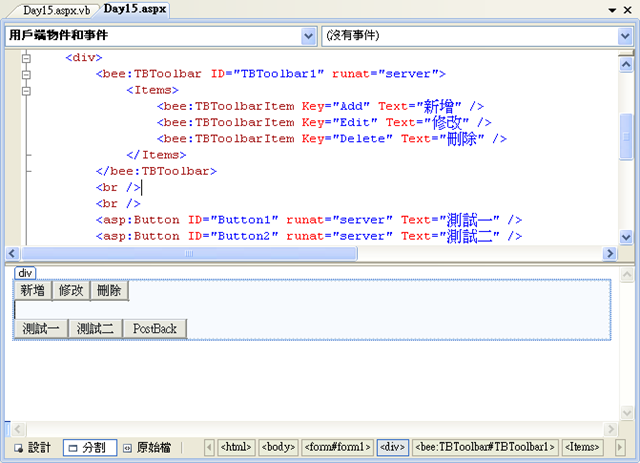Select the PostBack button in design view
Image resolution: width=640 pixels, height=463 pixels.
(x=155, y=329)
